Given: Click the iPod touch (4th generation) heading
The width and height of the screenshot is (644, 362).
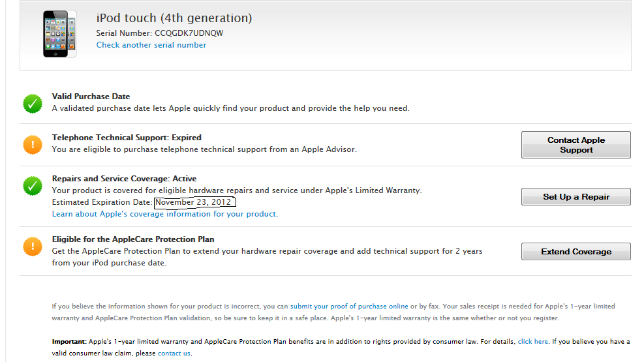Looking at the screenshot, I should point(174,18).
